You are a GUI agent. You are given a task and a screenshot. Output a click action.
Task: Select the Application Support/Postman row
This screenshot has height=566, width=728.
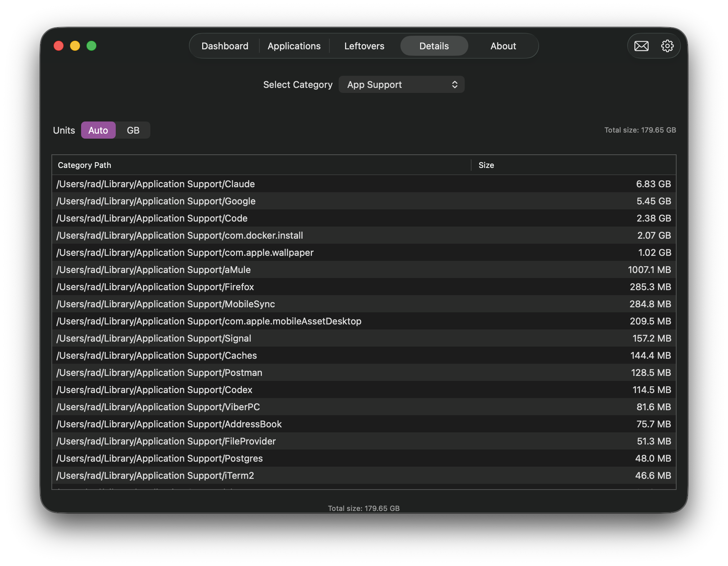(x=364, y=373)
